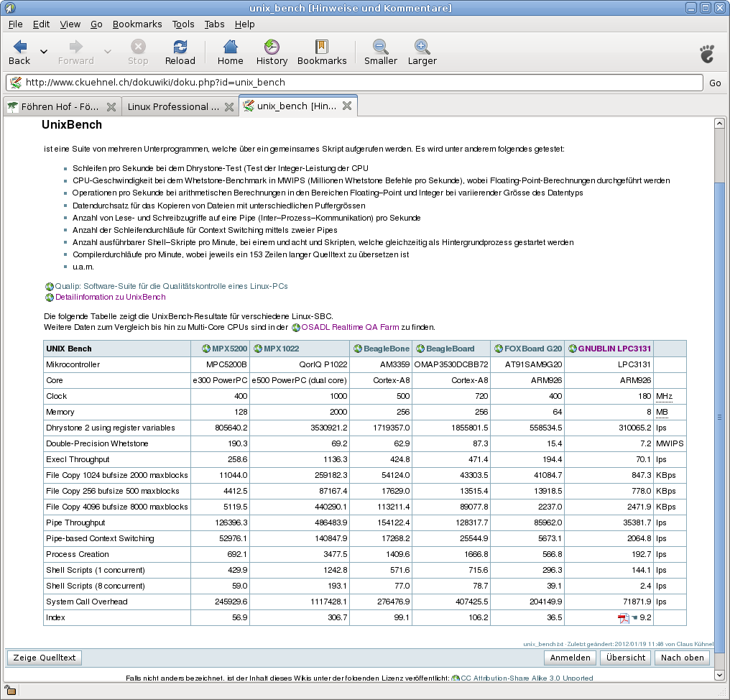Click the site favicon in address bar
Image resolution: width=730 pixels, height=700 pixels.
16,83
